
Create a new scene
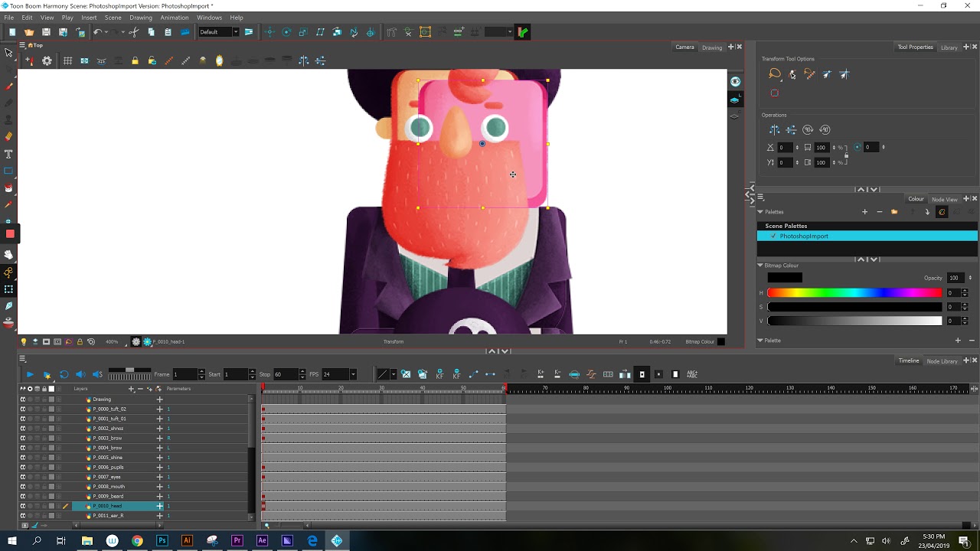coord(12,32)
